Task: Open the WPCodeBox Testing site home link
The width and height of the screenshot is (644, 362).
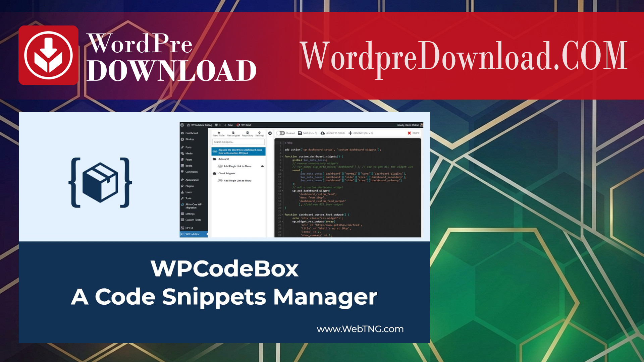Action: pos(199,125)
